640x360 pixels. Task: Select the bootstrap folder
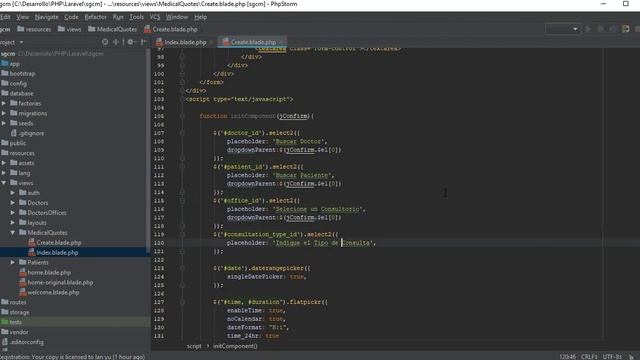point(18,74)
